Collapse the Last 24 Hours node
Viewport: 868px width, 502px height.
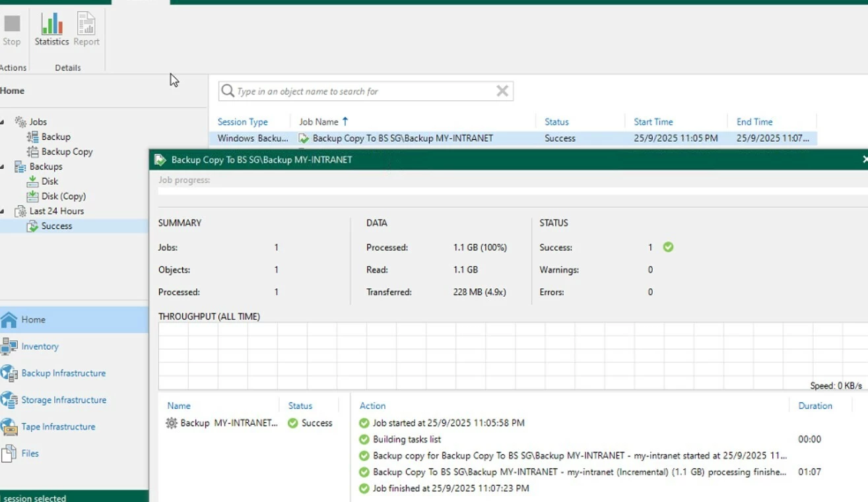click(x=3, y=212)
